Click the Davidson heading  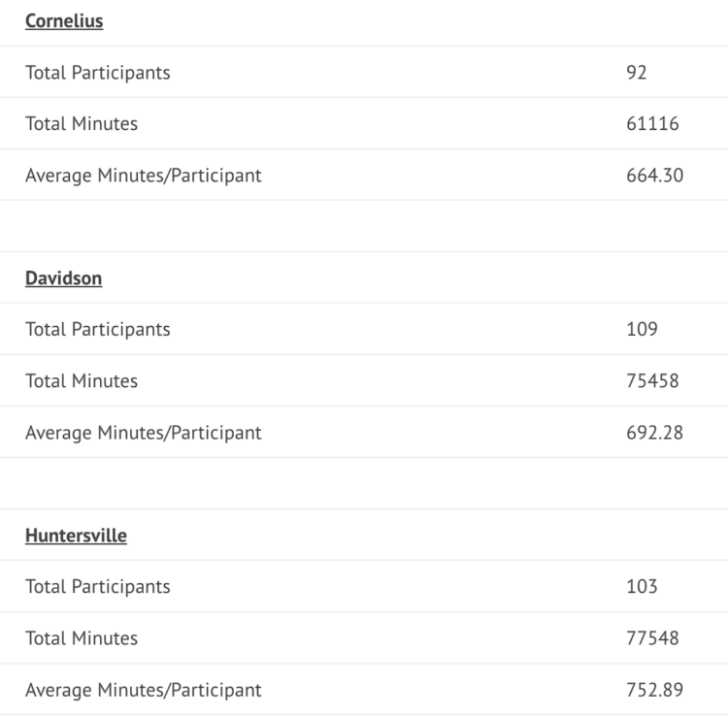coord(64,278)
